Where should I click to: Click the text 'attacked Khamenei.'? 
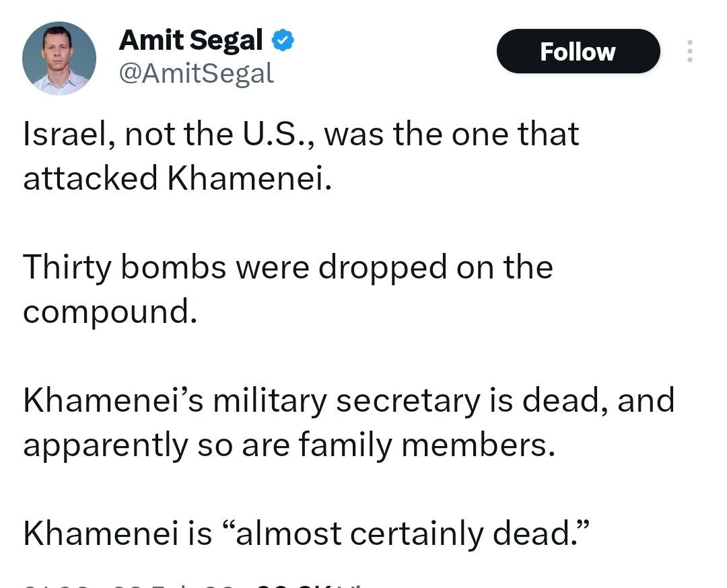pos(178,178)
